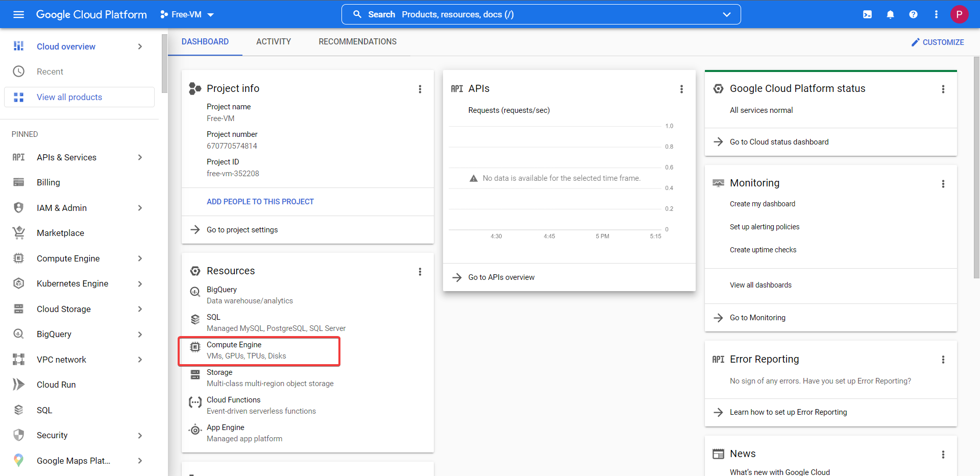
Task: Open the account avatar P
Action: click(x=959, y=14)
